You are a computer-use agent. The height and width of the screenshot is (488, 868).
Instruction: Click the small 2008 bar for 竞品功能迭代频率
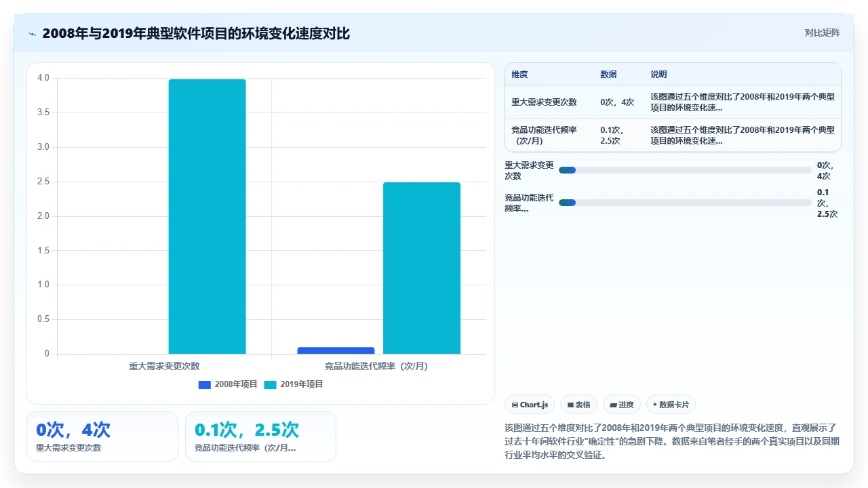(x=336, y=350)
